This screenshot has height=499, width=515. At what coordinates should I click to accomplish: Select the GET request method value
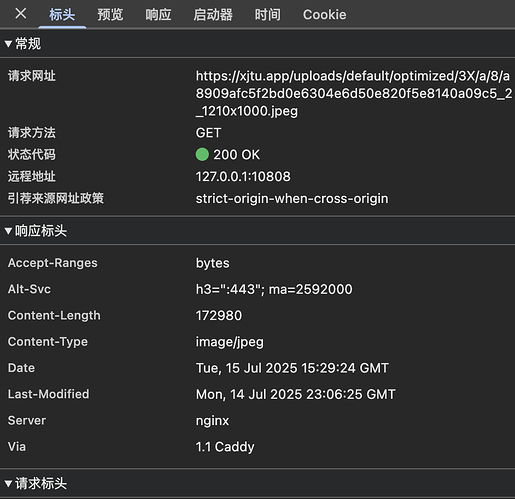[x=208, y=133]
